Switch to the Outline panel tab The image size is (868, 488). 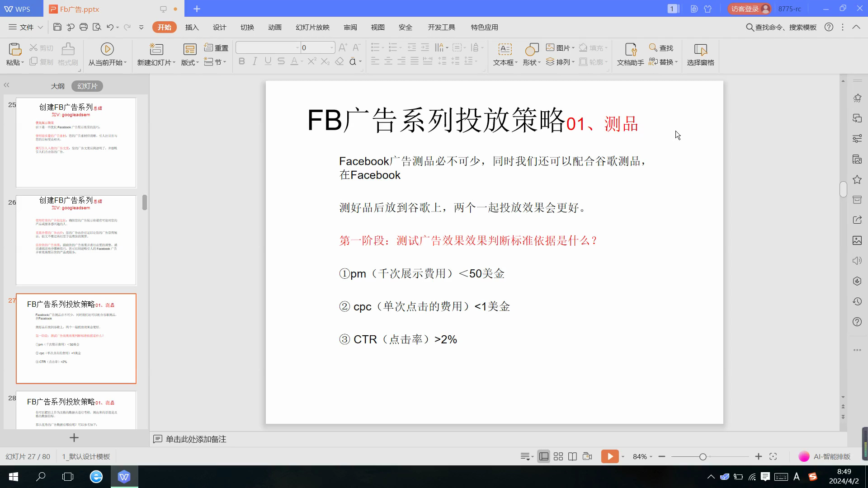click(x=57, y=86)
